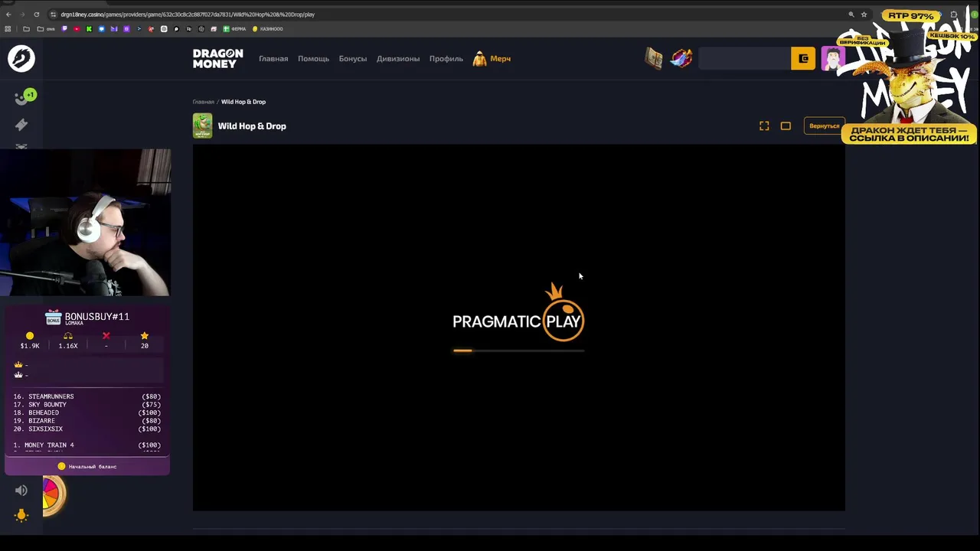980x551 pixels.
Task: Open the Мерч menu item
Action: point(501,59)
